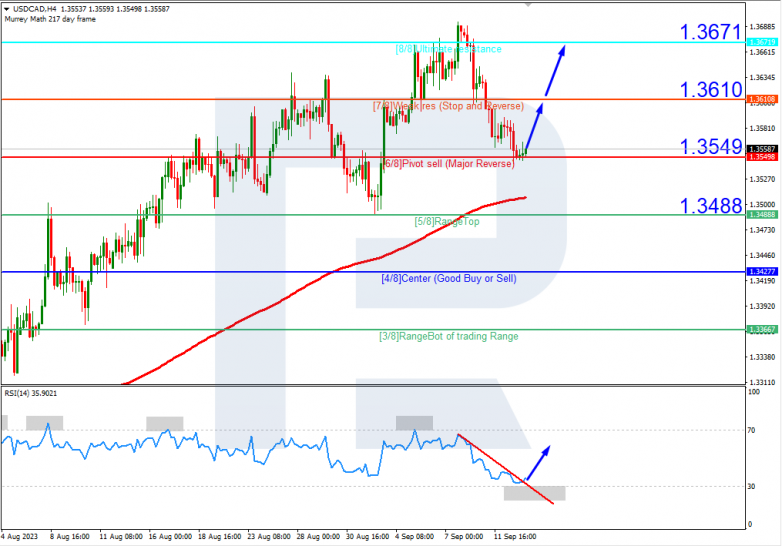
Task: Click the green 1.34888 price axis tag
Action: tap(762, 214)
